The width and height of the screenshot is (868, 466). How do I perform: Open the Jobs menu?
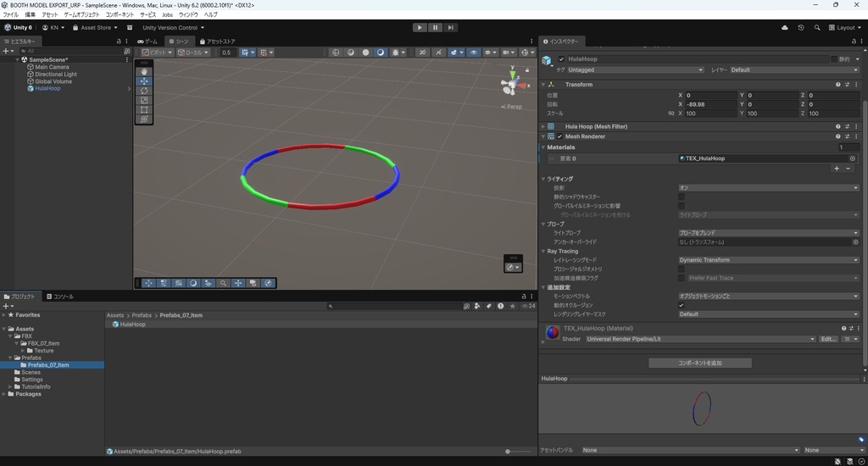coord(167,14)
